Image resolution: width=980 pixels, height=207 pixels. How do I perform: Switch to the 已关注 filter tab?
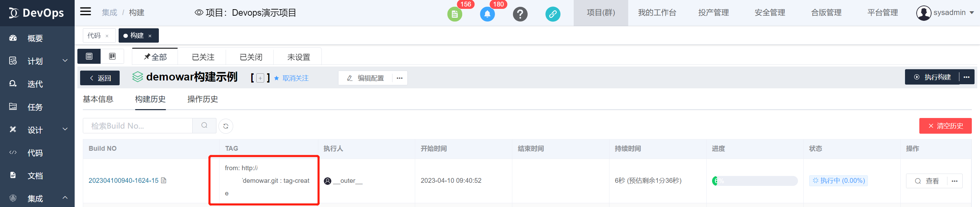click(x=203, y=57)
